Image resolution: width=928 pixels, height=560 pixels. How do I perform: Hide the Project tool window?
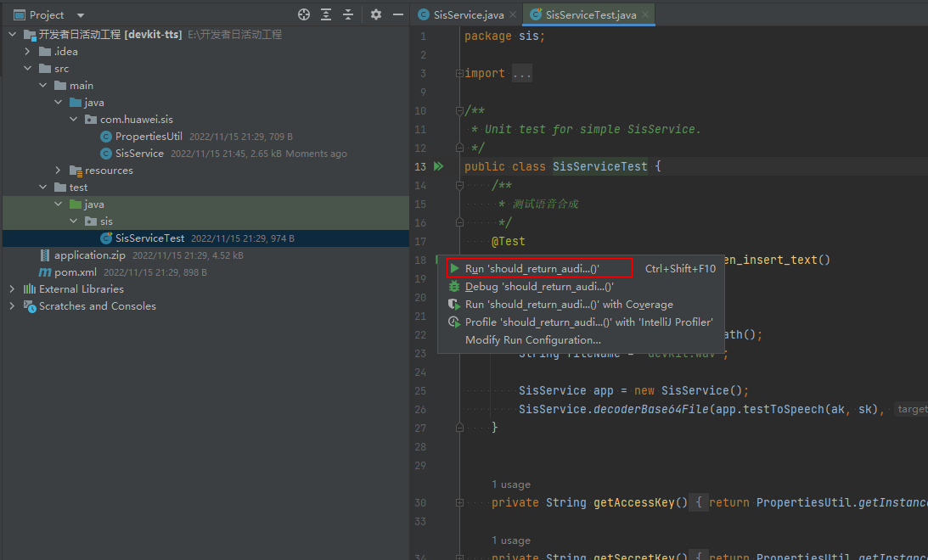click(398, 14)
